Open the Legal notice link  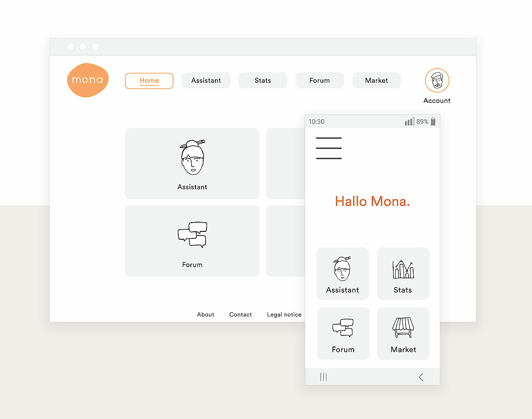(x=284, y=315)
